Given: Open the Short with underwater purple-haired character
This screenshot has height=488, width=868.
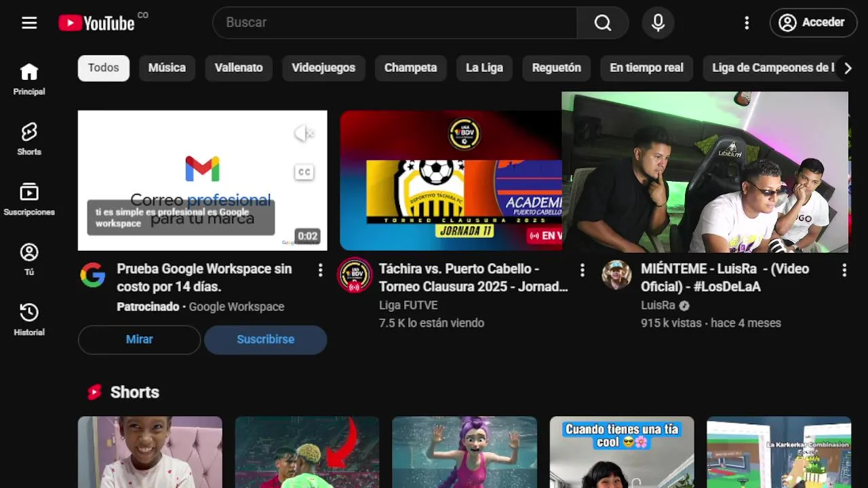Looking at the screenshot, I should 465,452.
